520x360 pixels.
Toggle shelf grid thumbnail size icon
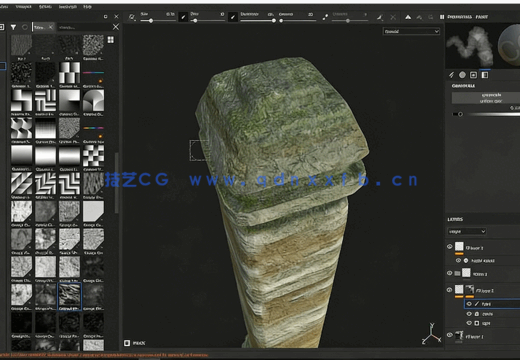(x=111, y=40)
